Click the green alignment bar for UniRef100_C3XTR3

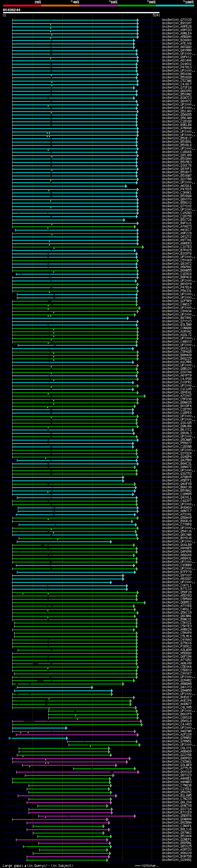pos(78,247)
